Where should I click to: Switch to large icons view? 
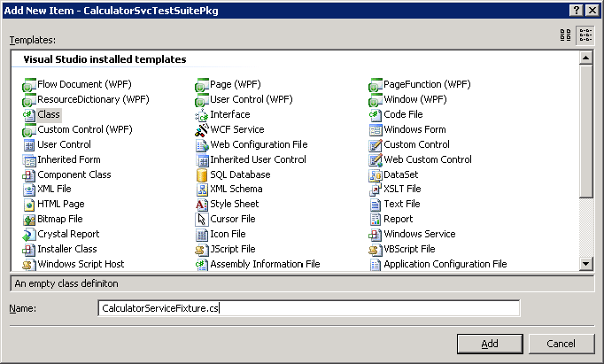pyautogui.click(x=566, y=35)
